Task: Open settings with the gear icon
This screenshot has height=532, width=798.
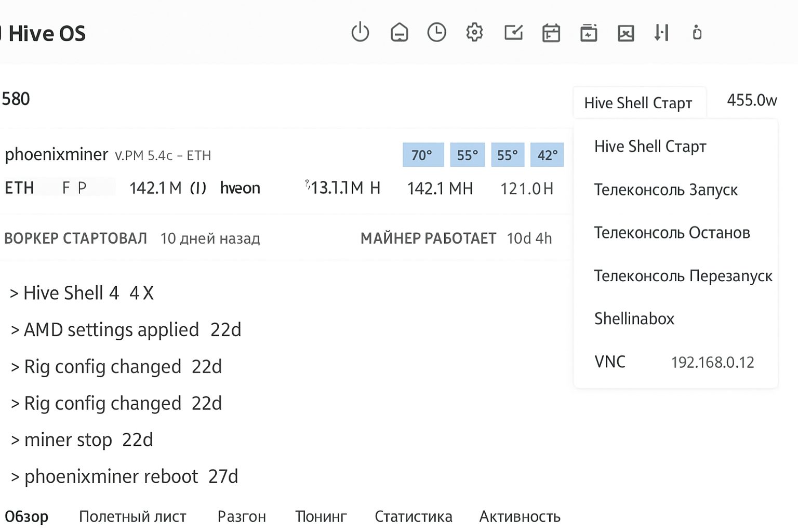Action: [x=474, y=33]
